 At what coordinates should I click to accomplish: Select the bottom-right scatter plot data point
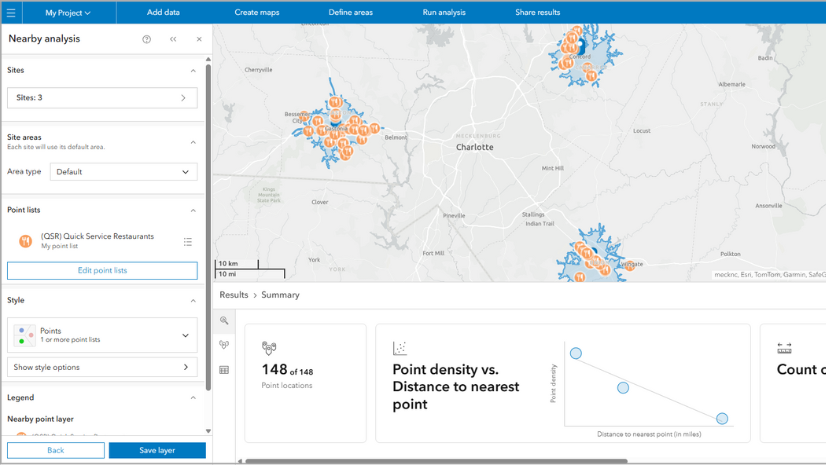pyautogui.click(x=722, y=419)
